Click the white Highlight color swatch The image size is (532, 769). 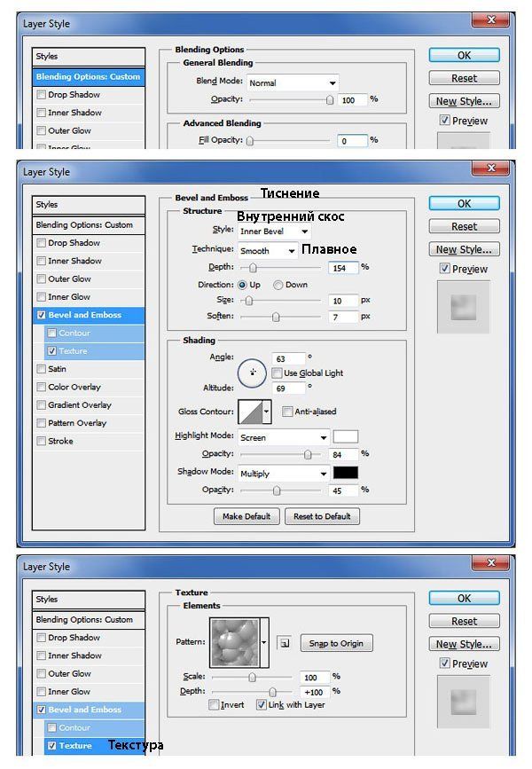[x=346, y=436]
